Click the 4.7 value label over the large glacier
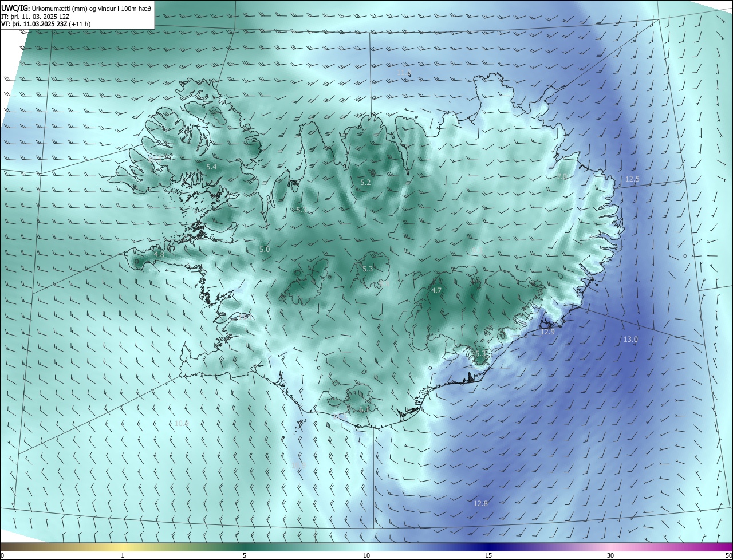Viewport: 733px width, 560px height. click(x=436, y=290)
